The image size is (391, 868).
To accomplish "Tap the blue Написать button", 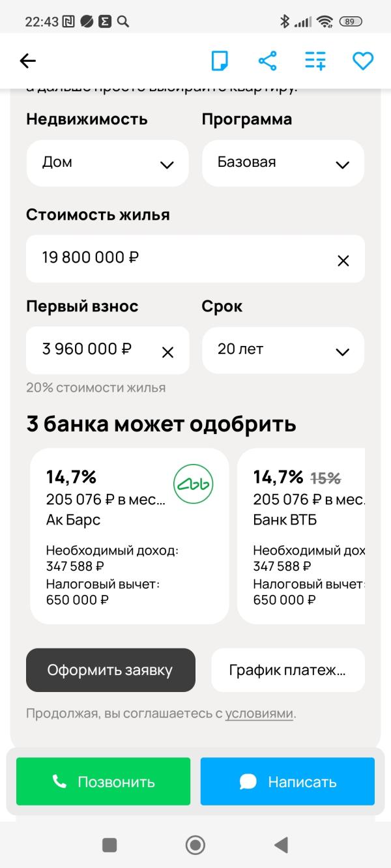I will pyautogui.click(x=287, y=781).
